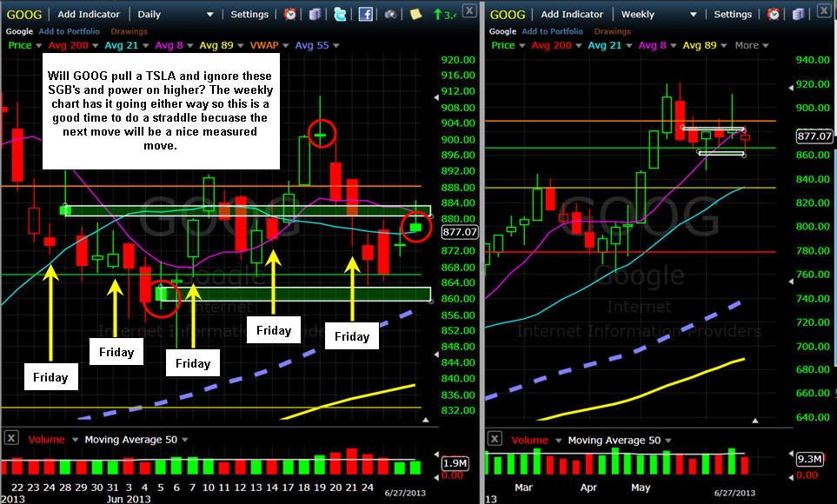Click the alarm clock alert icon in Daily chart
The image size is (837, 504).
(x=289, y=15)
